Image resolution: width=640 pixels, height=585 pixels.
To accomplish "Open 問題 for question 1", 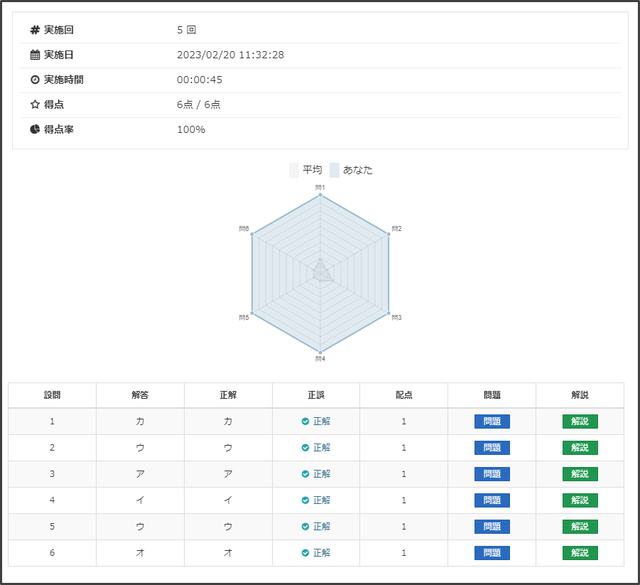I will [491, 422].
